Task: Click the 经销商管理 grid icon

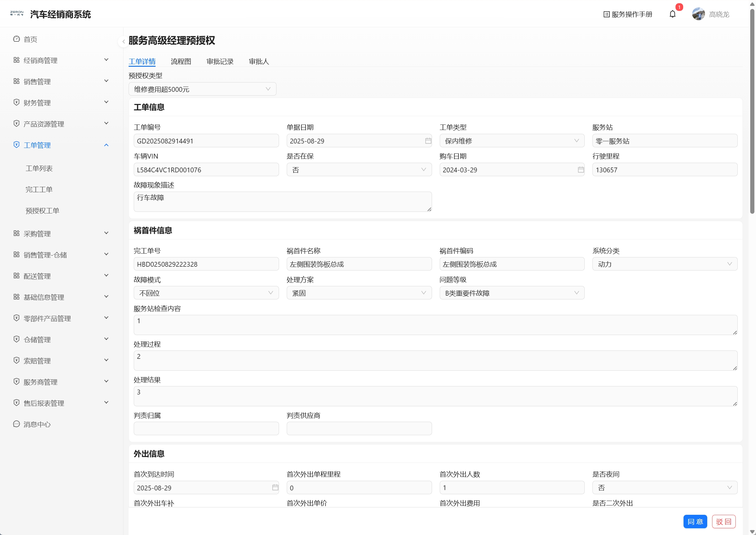Action: pyautogui.click(x=16, y=60)
